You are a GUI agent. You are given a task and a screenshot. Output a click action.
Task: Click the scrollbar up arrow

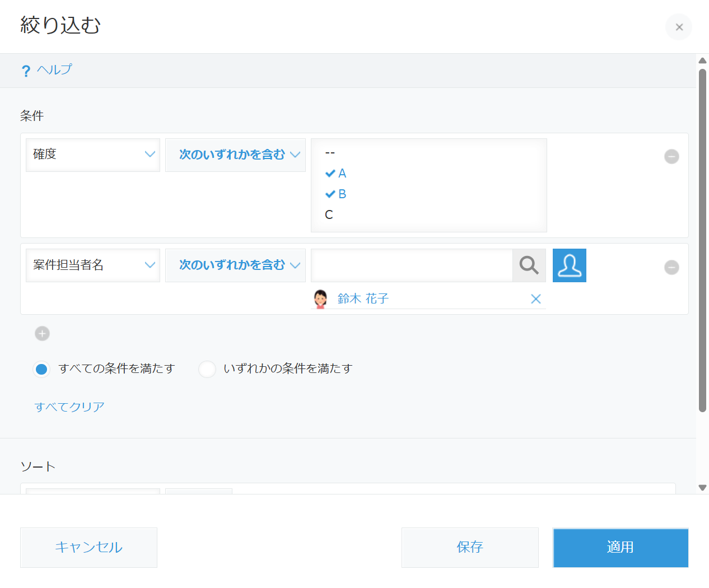[x=702, y=60]
